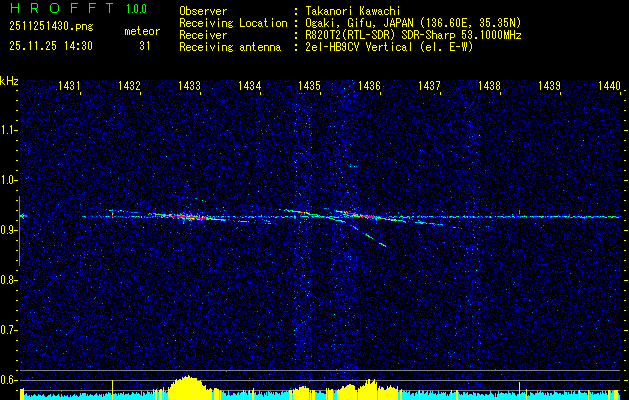Click the meteor count value 31

point(146,46)
